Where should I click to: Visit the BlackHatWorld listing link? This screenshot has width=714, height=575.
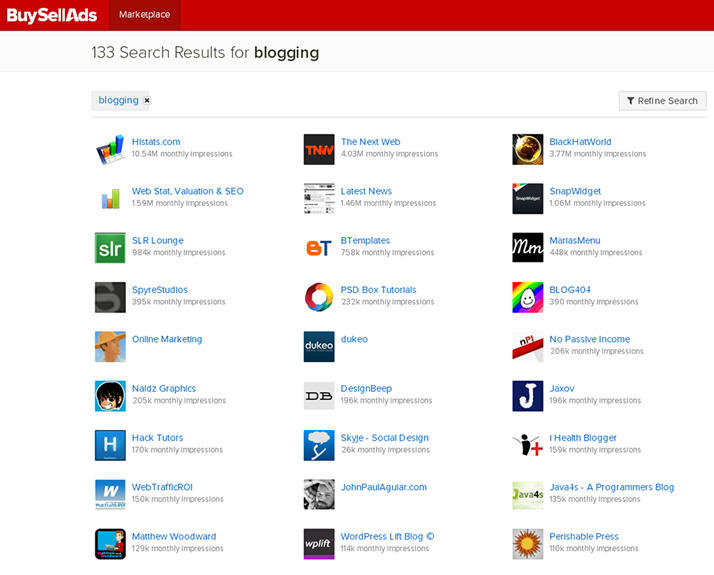pos(580,142)
